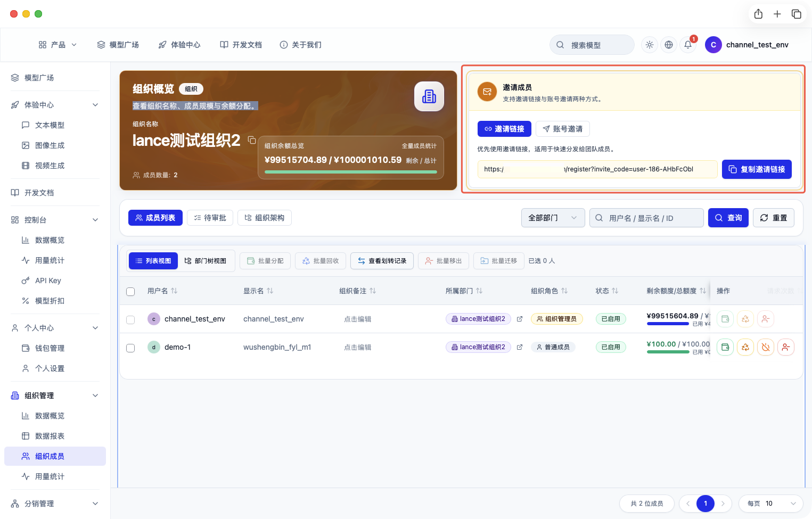The height and width of the screenshot is (519, 812).
Task: Switch to the 待审批 tab
Action: (x=210, y=218)
